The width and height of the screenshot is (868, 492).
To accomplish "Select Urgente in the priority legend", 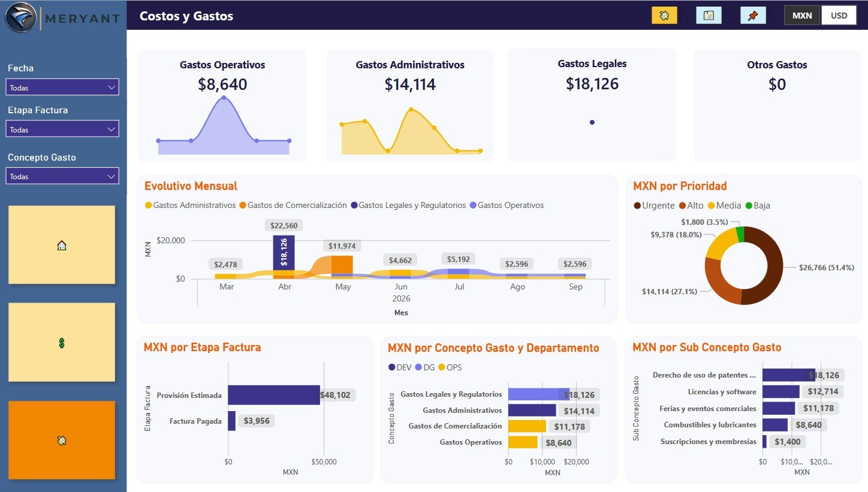I will pyautogui.click(x=658, y=206).
